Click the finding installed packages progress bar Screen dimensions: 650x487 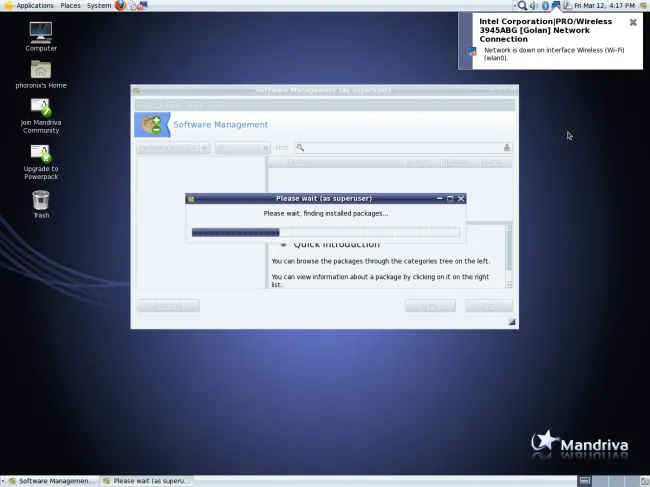(x=325, y=232)
